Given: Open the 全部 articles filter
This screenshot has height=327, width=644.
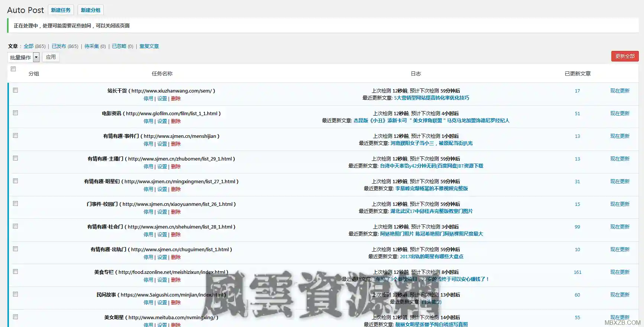Looking at the screenshot, I should pos(29,46).
